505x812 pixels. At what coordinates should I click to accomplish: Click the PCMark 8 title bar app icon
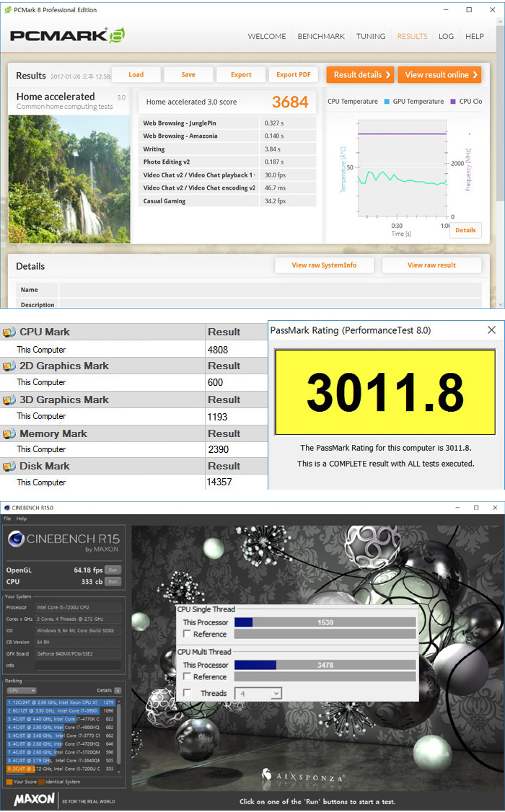[x=8, y=10]
